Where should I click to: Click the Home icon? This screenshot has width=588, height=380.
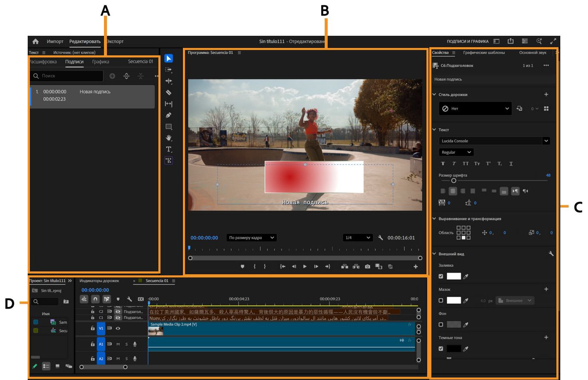pyautogui.click(x=35, y=41)
